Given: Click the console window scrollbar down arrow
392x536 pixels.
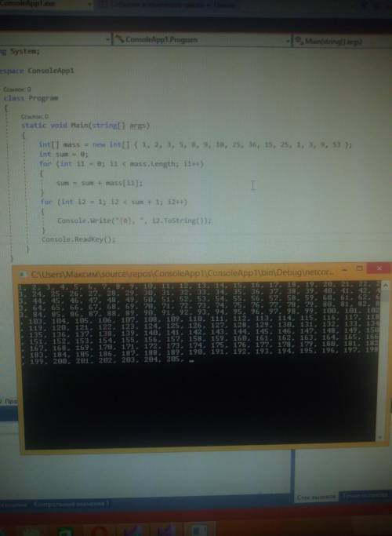Looking at the screenshot, I should [x=380, y=437].
